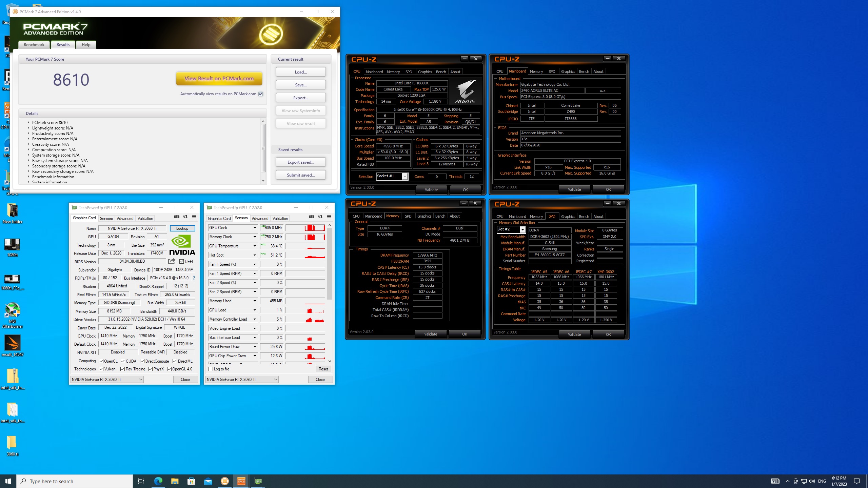This screenshot has height=488, width=868.
Task: Open the 1080ti_FSe desktop icon
Action: click(x=12, y=282)
